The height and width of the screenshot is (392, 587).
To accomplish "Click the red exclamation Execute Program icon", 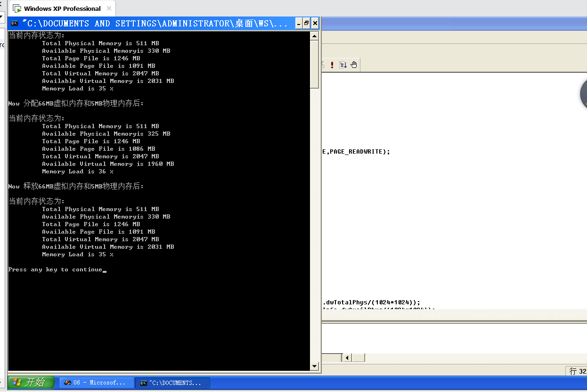I will click(x=332, y=65).
